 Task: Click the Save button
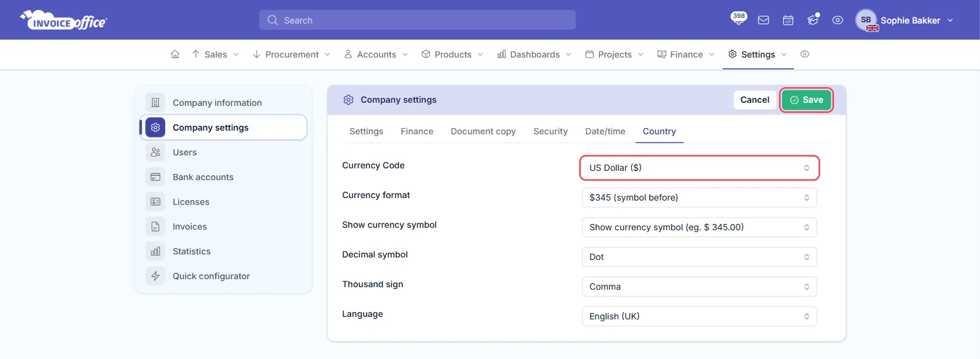point(806,100)
